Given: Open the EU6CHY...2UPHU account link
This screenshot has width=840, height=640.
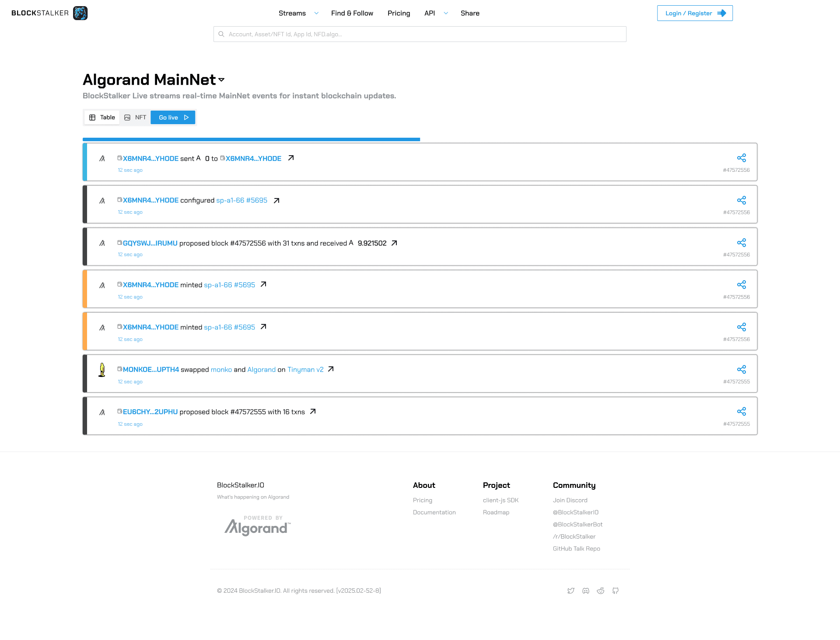Looking at the screenshot, I should (150, 412).
